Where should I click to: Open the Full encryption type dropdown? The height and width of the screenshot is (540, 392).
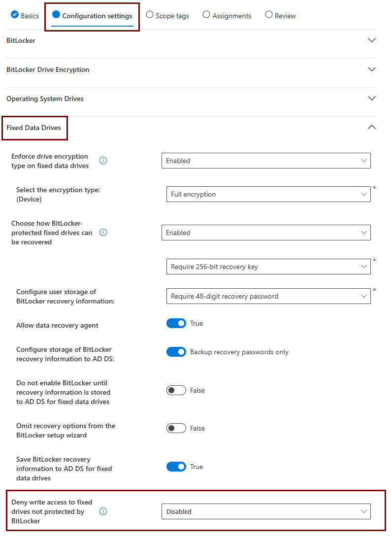(268, 194)
